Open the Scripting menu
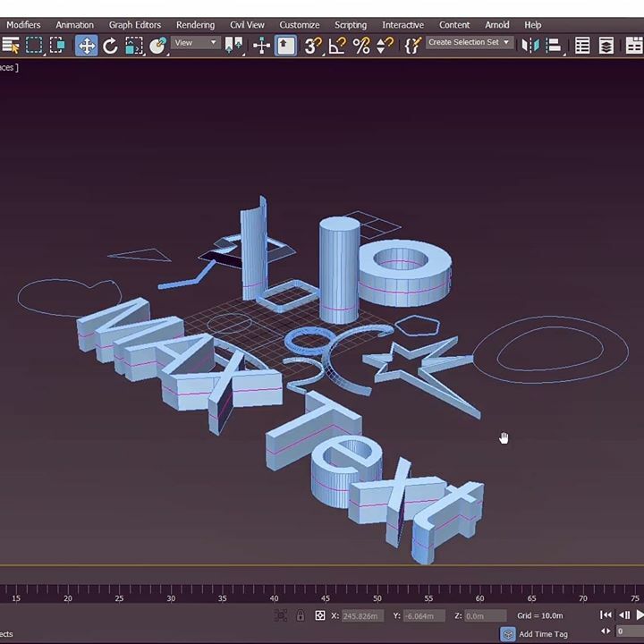The width and height of the screenshot is (644, 644). [x=351, y=25]
